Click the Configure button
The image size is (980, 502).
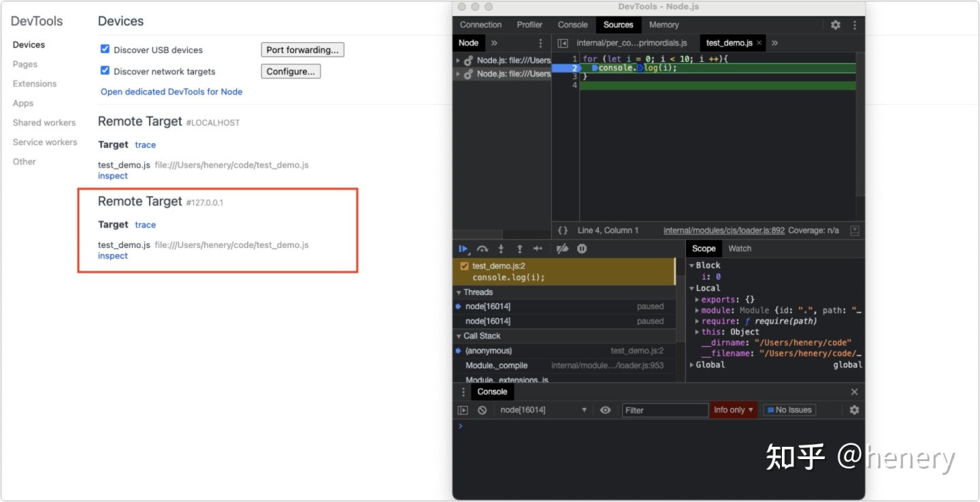(291, 72)
